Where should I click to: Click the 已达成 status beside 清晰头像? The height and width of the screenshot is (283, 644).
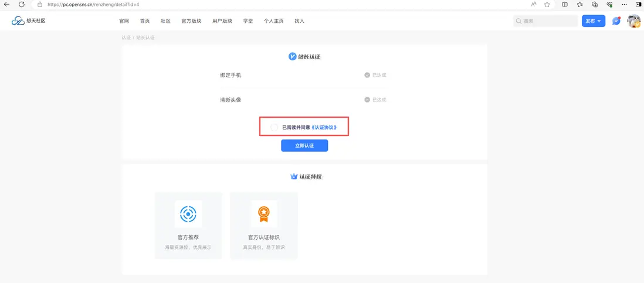[x=379, y=100]
